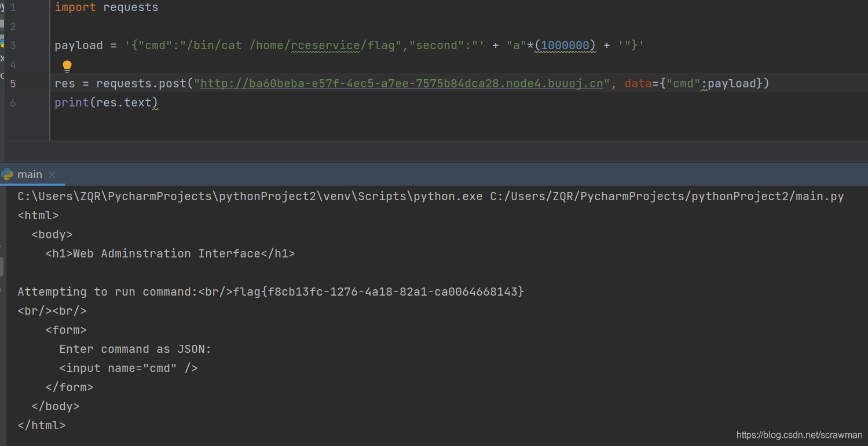Click 'import requests' code line
Screen dimensions: 868x446
(107, 8)
